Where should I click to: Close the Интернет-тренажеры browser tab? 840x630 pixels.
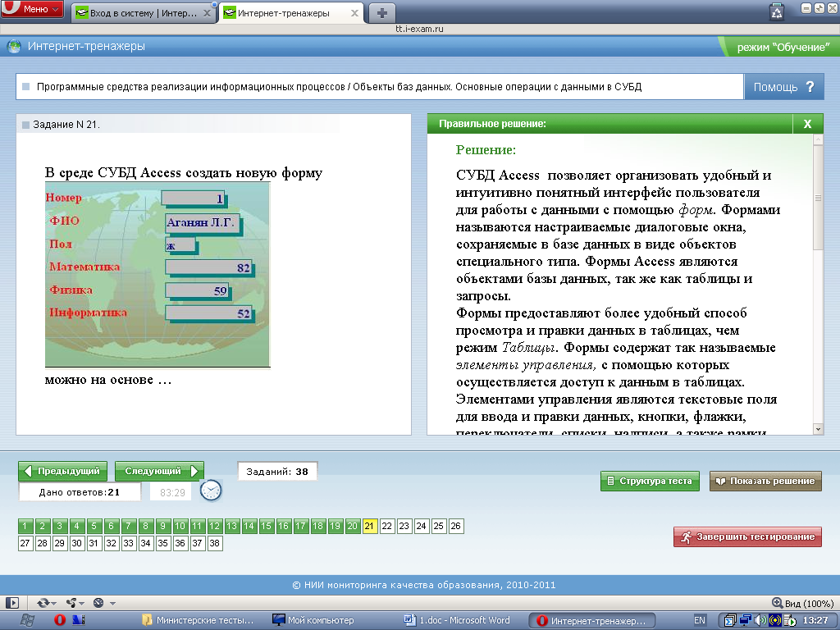(354, 13)
